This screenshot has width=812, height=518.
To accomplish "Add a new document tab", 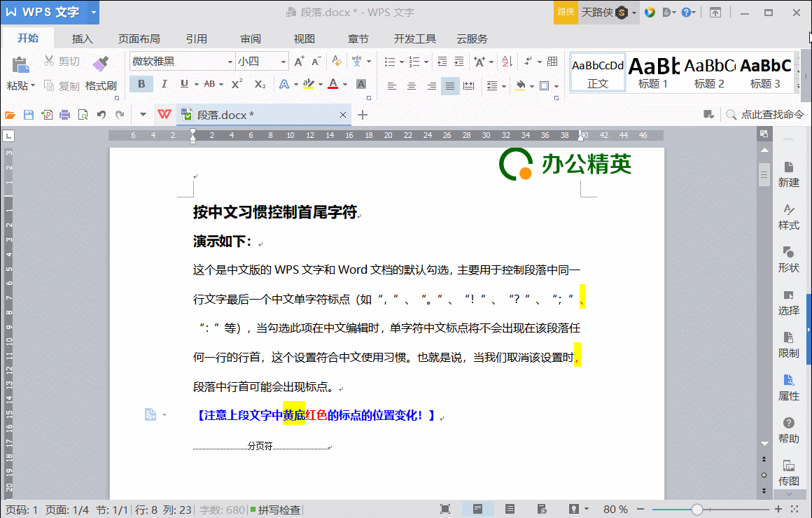I will tap(363, 115).
